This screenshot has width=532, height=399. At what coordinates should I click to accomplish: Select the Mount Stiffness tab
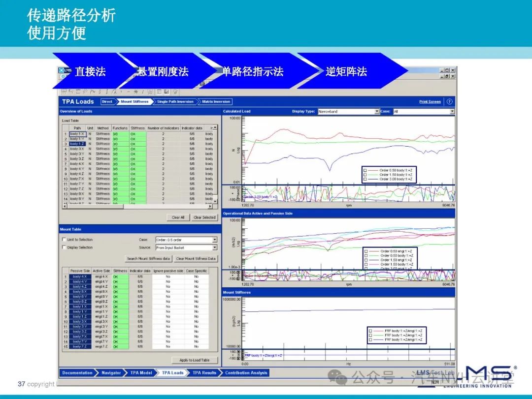(x=134, y=102)
